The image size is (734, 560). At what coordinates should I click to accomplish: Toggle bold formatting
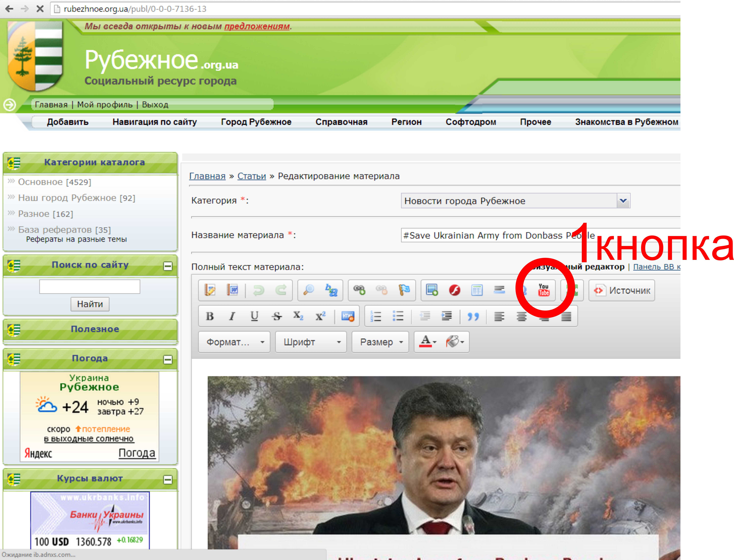point(210,316)
